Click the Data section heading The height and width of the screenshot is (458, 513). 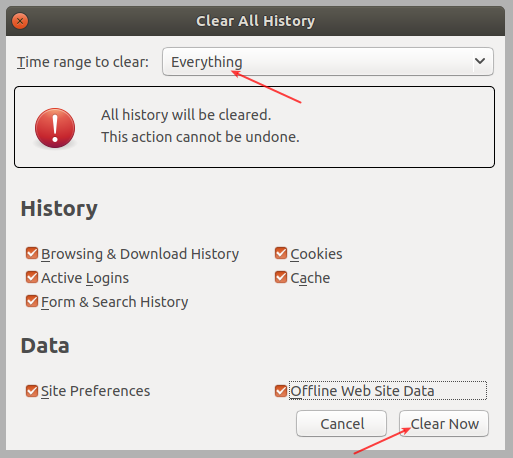45,345
